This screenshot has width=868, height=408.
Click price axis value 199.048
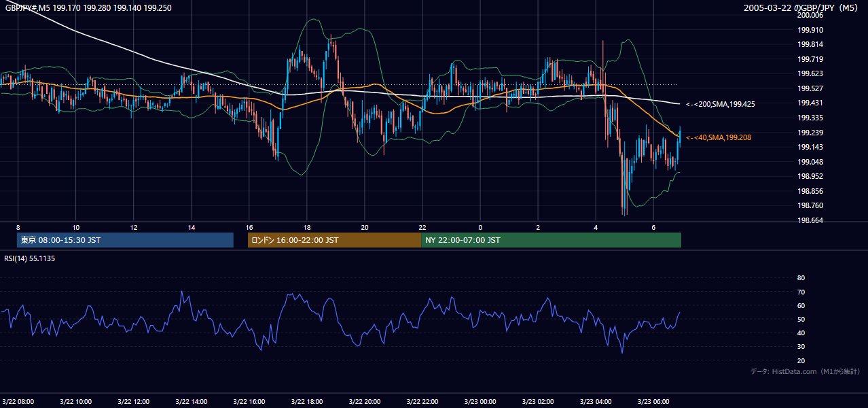point(810,162)
